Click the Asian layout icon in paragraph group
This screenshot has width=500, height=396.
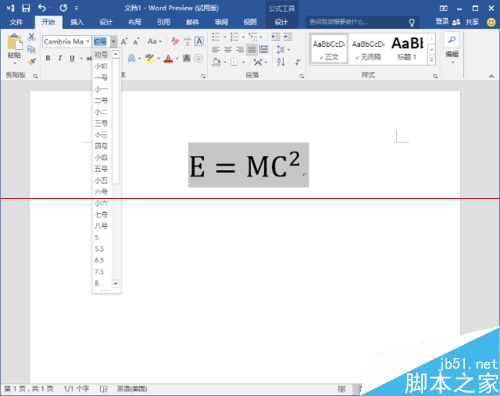(258, 61)
